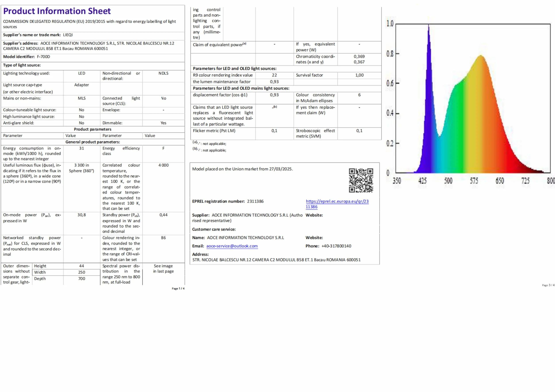Click the QR code image
Screen dimensions: 555x392
pyautogui.click(x=361, y=180)
